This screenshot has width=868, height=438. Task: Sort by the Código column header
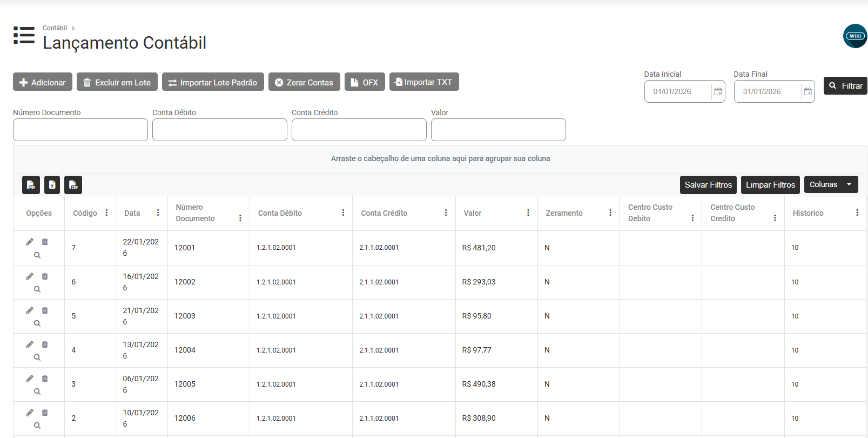[85, 213]
